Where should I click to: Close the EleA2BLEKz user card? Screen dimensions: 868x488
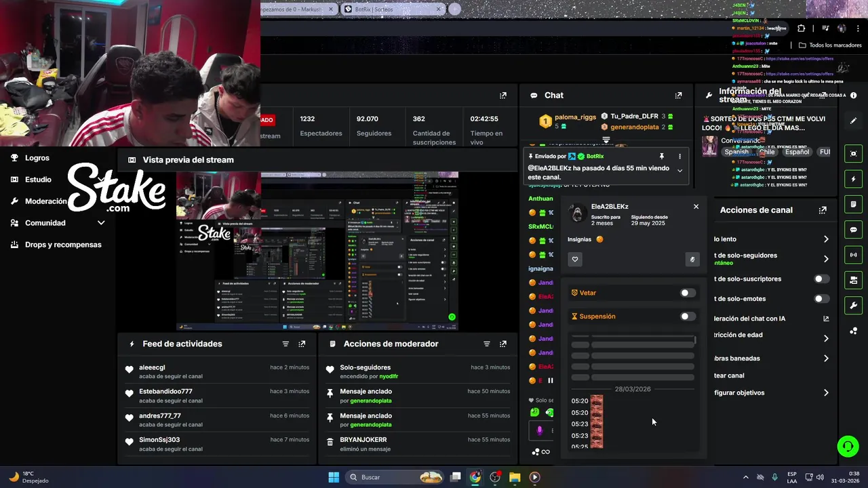696,207
